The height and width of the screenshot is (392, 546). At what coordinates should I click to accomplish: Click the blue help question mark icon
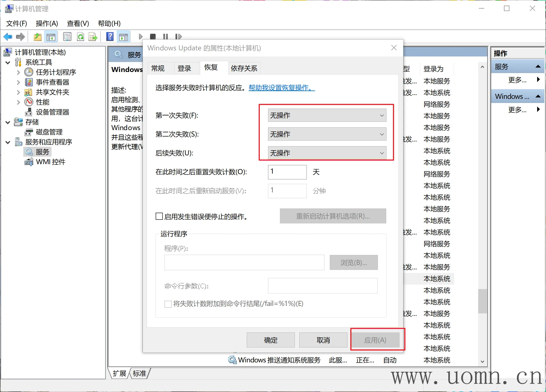(110, 37)
